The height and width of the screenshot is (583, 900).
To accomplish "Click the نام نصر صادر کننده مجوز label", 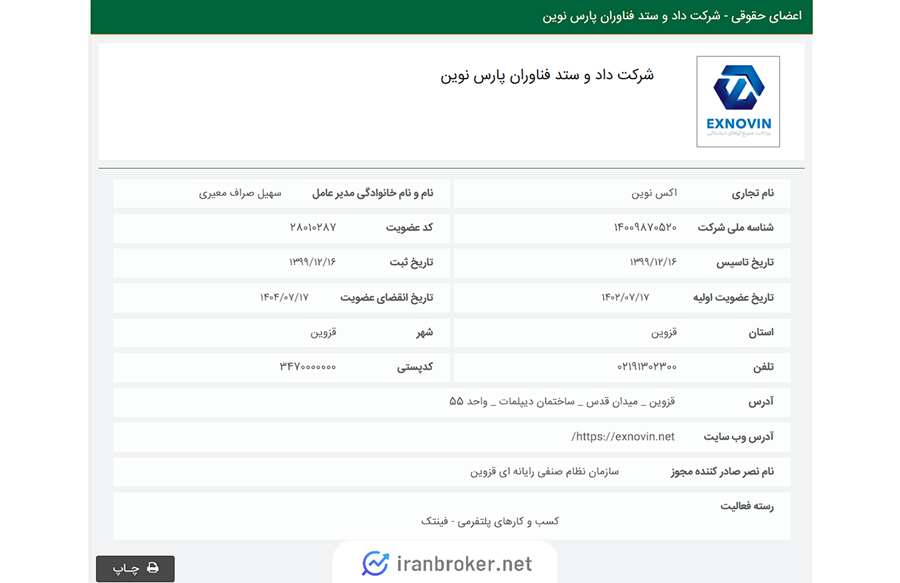I will tap(722, 472).
